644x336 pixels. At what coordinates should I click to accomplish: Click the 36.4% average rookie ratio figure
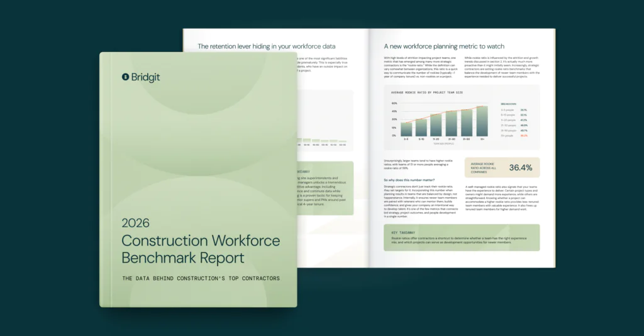(521, 168)
